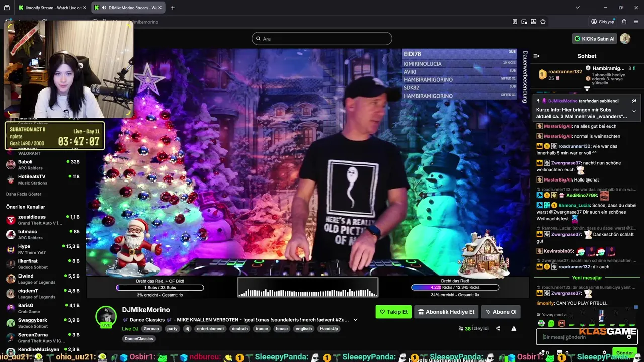Click Daha Fazla Göster in sidebar

coord(24,194)
